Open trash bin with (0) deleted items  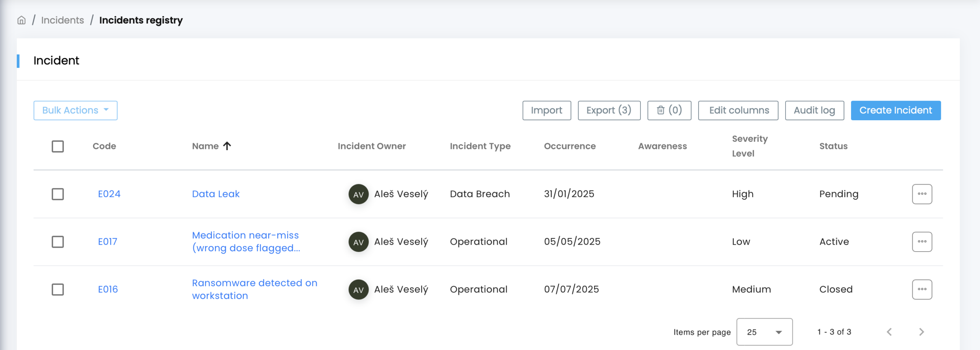tap(669, 110)
